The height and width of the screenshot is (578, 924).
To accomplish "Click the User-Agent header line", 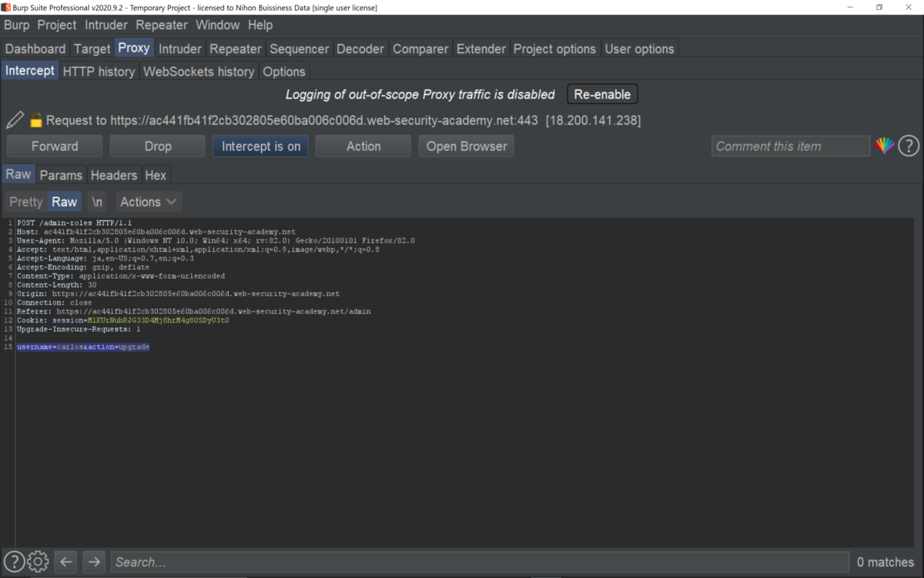I will [x=216, y=240].
